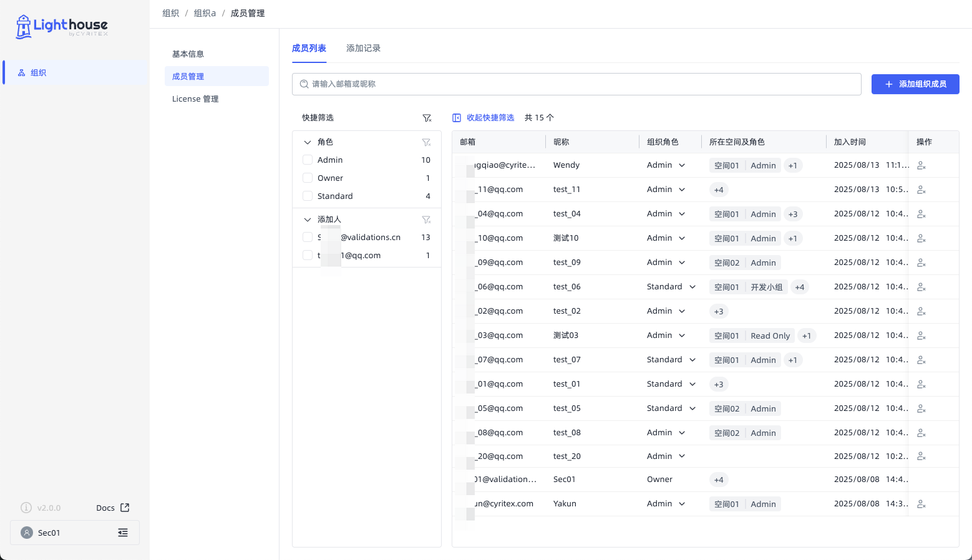This screenshot has height=560, width=972.
Task: Clear all quick filters icon beside 快捷筛选
Action: [427, 118]
